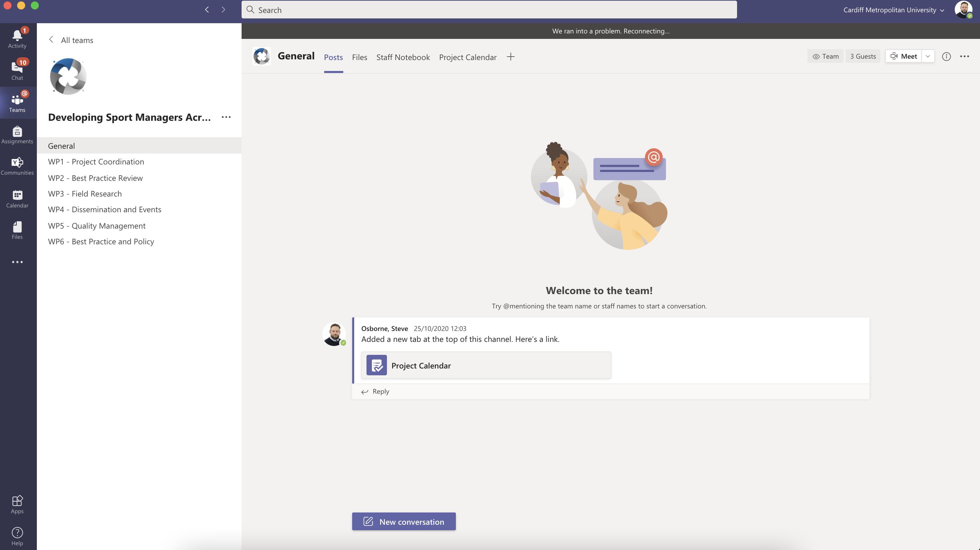
Task: Click the Developing Sport Managers team title
Action: tap(129, 117)
